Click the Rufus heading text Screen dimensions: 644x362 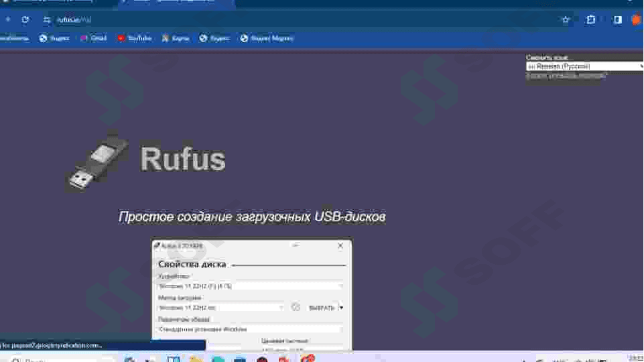click(183, 159)
